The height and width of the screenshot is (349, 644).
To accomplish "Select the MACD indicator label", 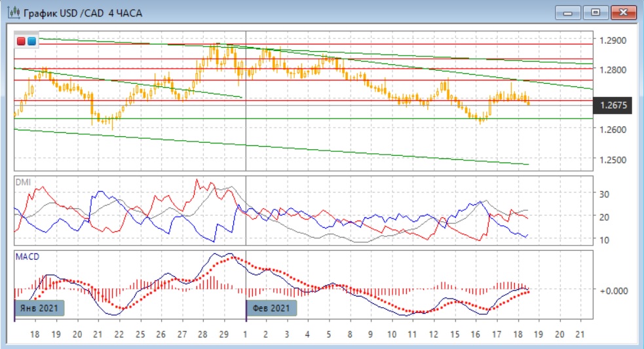I will pos(26,257).
